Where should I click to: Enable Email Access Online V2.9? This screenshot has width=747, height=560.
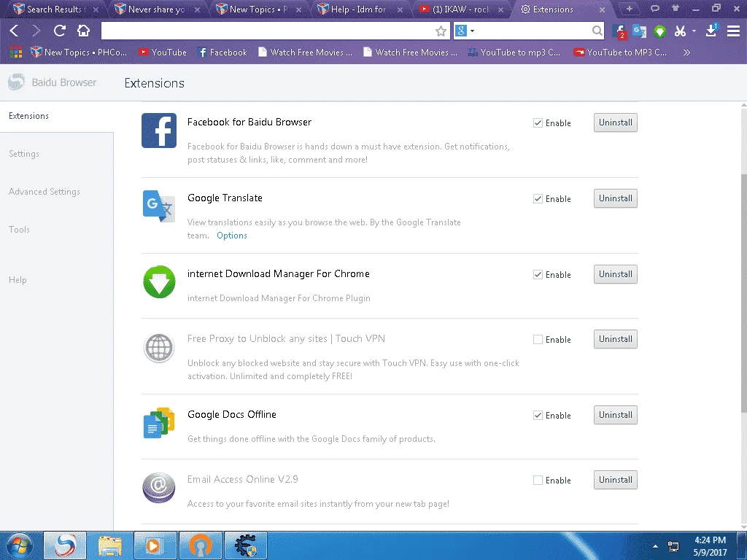538,480
